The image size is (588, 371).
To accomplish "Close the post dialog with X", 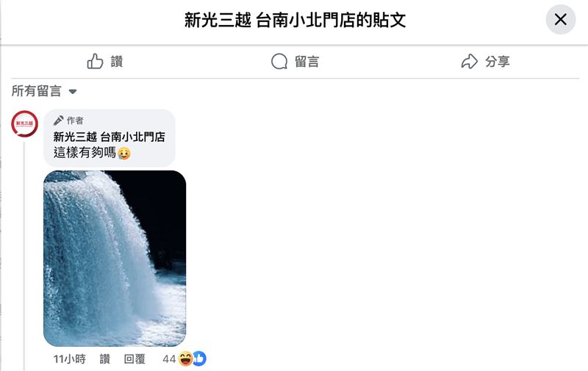I will click(560, 20).
